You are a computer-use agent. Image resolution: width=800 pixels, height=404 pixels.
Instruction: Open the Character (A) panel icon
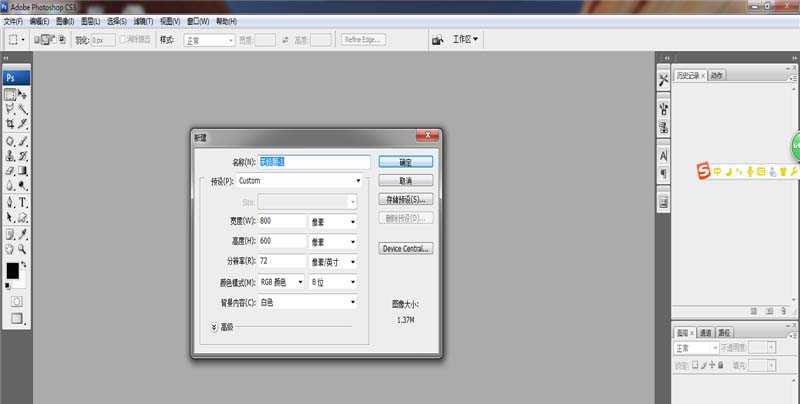[663, 156]
